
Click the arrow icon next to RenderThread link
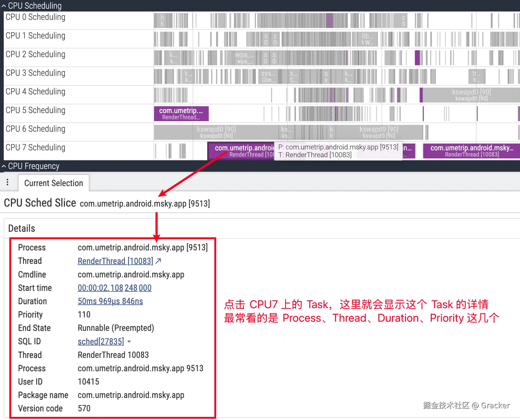(158, 261)
